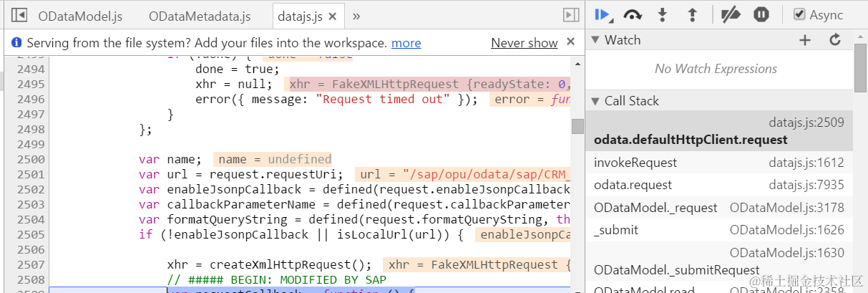Click datajs.js:1612 source location

point(805,163)
